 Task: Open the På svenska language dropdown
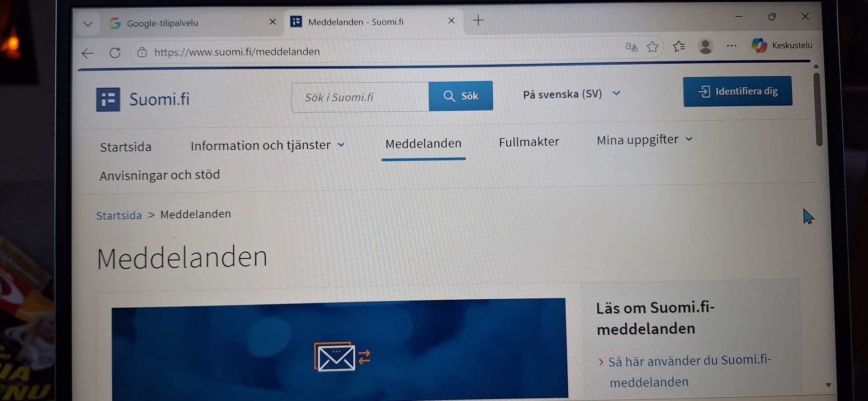point(571,94)
